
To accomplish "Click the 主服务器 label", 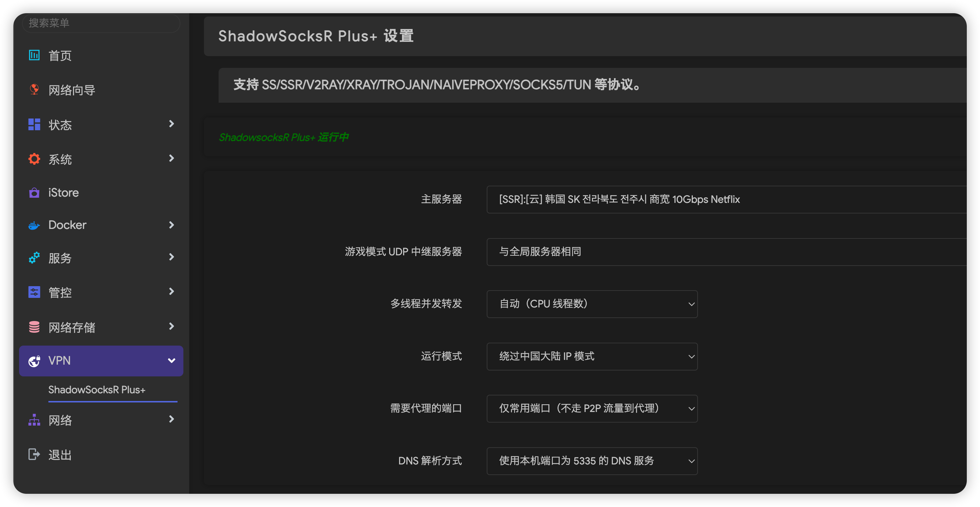I will (x=441, y=199).
